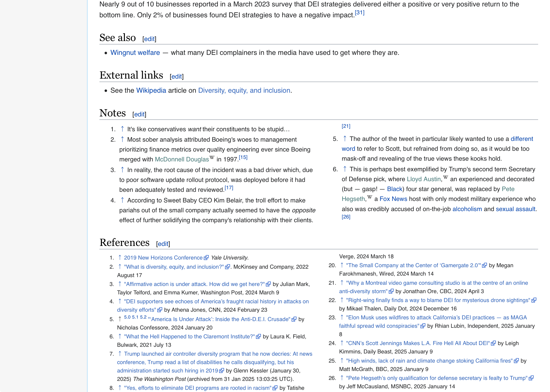Click the back-arrow for note 6 about Secretary of Defense

(345, 169)
